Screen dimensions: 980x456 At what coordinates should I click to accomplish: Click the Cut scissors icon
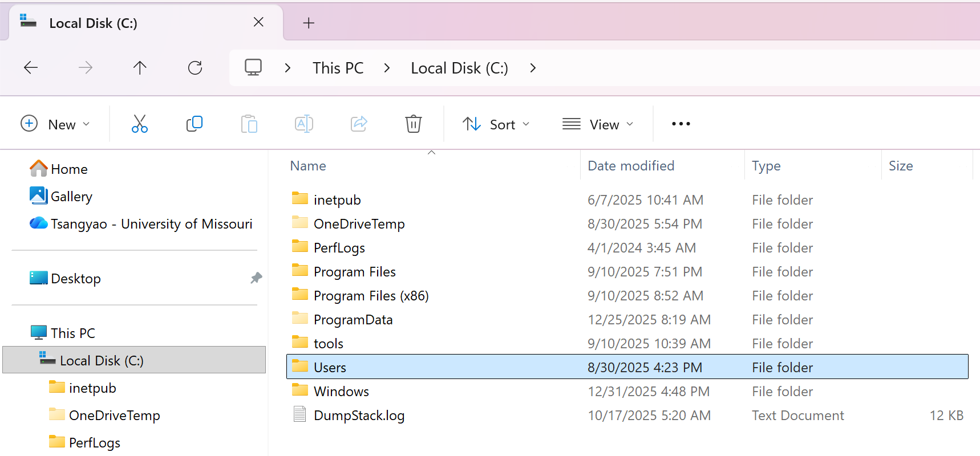139,124
